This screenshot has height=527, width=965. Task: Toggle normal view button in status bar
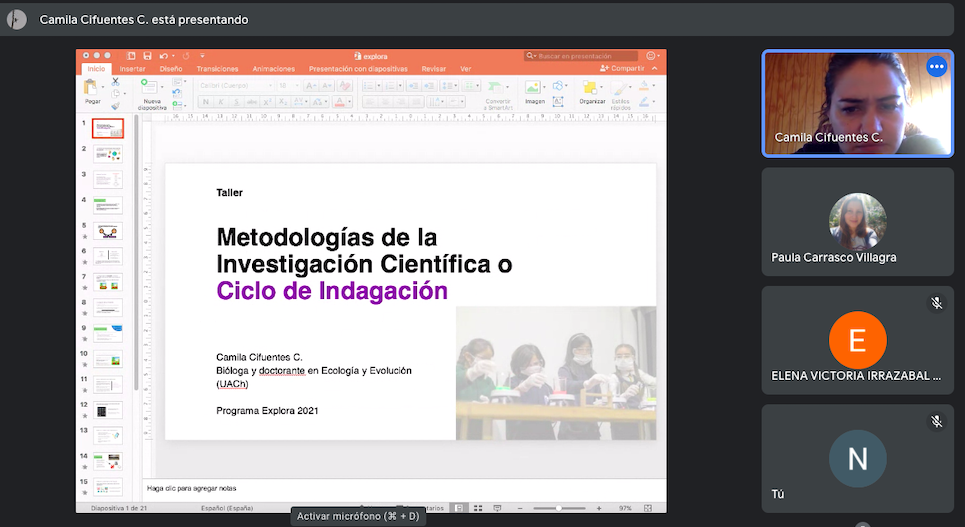pos(459,508)
